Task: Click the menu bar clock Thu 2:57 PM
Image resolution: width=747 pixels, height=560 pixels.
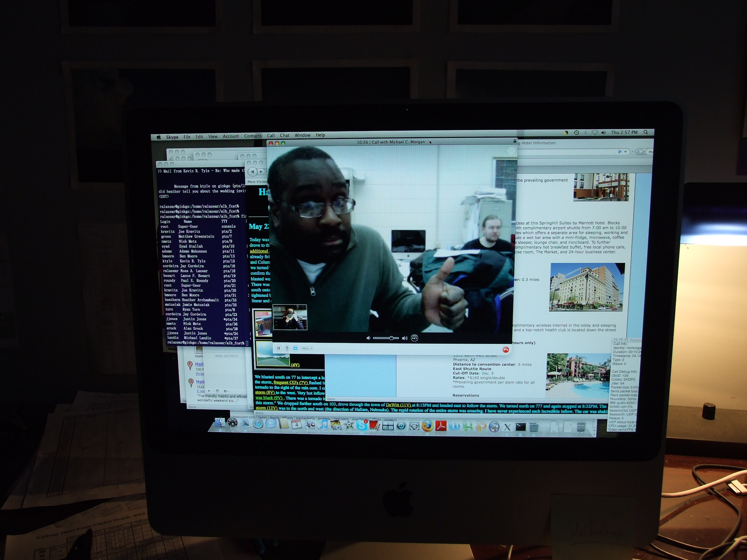Action: [x=624, y=132]
